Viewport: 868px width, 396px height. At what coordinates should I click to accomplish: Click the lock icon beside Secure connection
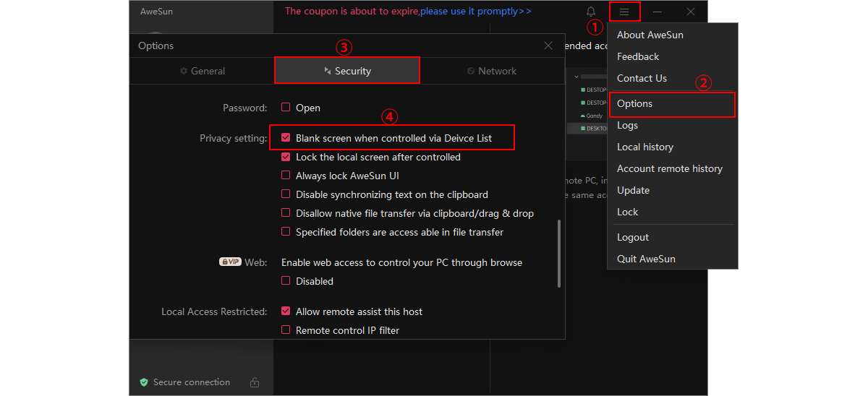click(x=255, y=382)
